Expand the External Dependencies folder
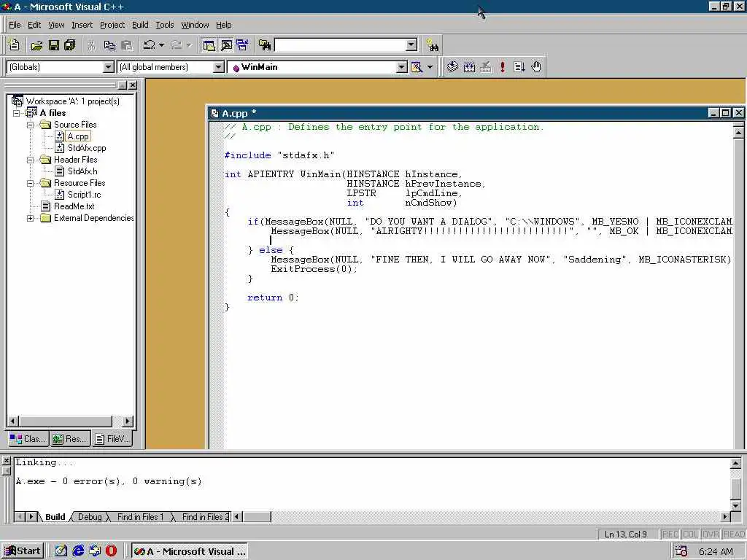This screenshot has height=560, width=747. pos(30,219)
